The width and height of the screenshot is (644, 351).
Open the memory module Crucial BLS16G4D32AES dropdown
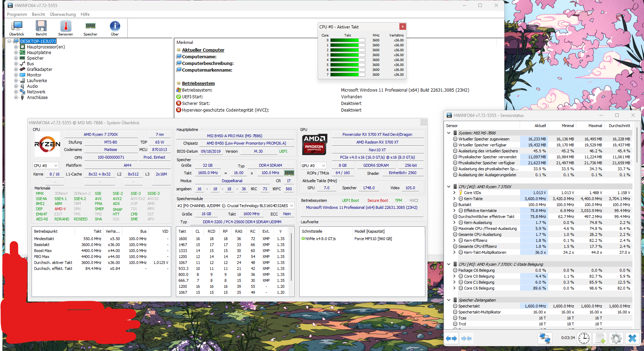coord(235,206)
